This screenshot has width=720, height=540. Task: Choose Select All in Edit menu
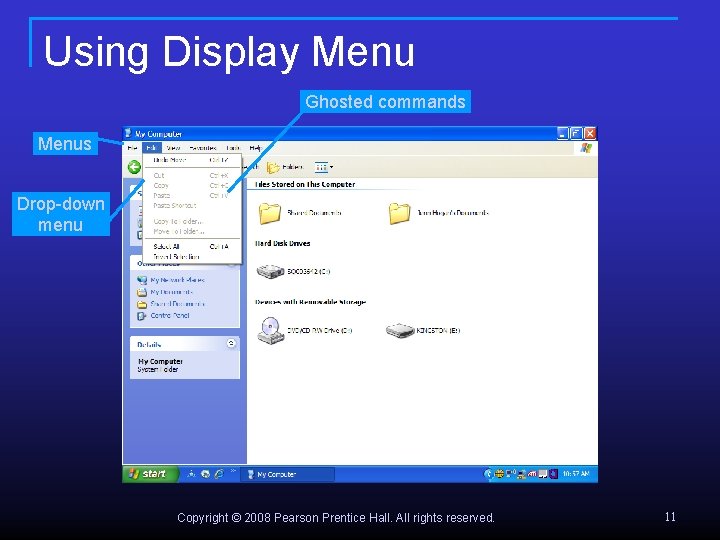(192, 247)
